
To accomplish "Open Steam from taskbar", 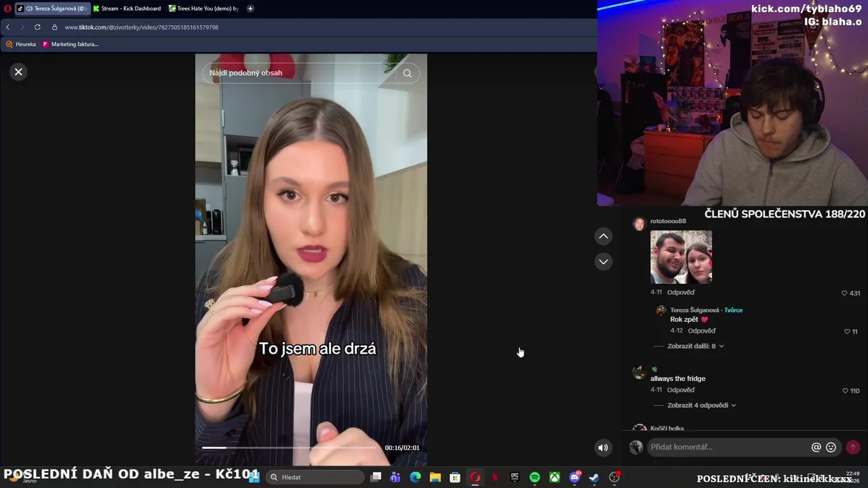I will tap(595, 477).
